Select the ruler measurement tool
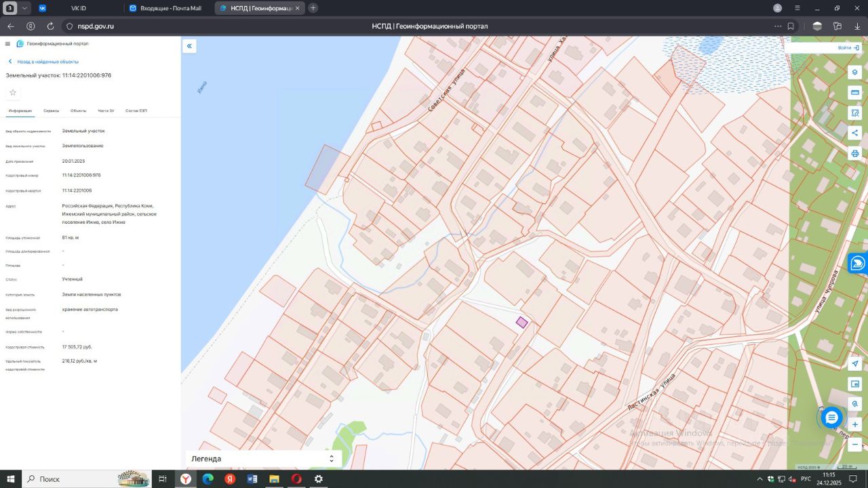The image size is (868, 488). pyautogui.click(x=854, y=93)
